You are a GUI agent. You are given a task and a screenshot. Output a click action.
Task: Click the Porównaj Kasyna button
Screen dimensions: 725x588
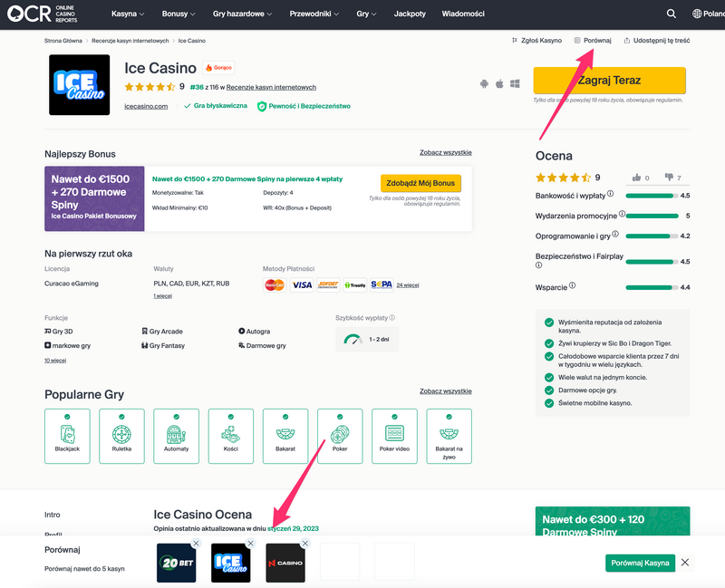pyautogui.click(x=641, y=563)
